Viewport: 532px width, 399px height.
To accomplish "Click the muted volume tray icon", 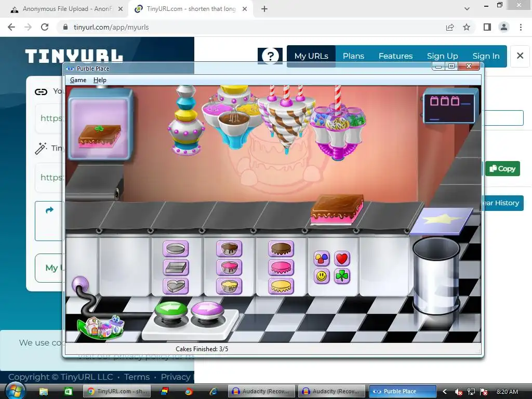I will (458, 392).
